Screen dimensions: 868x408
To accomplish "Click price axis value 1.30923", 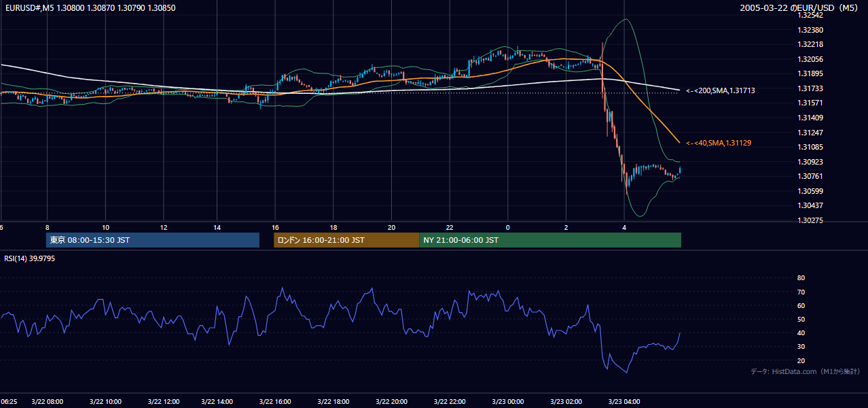I will 810,162.
